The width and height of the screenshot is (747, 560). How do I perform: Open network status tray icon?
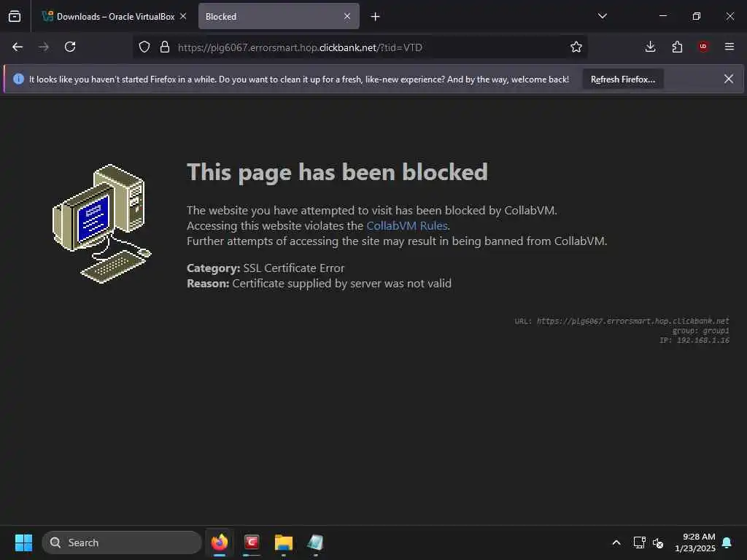tap(639, 542)
